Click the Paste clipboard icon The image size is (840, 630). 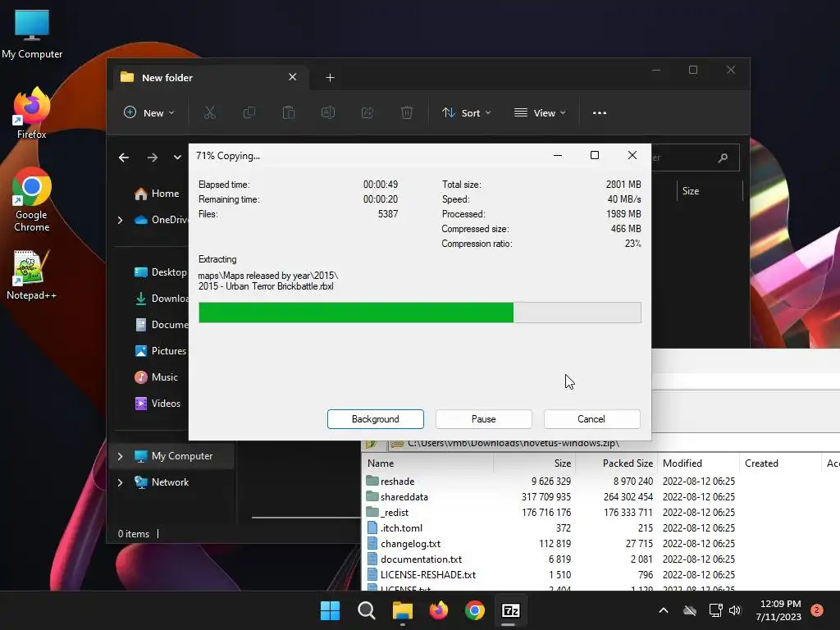288,112
